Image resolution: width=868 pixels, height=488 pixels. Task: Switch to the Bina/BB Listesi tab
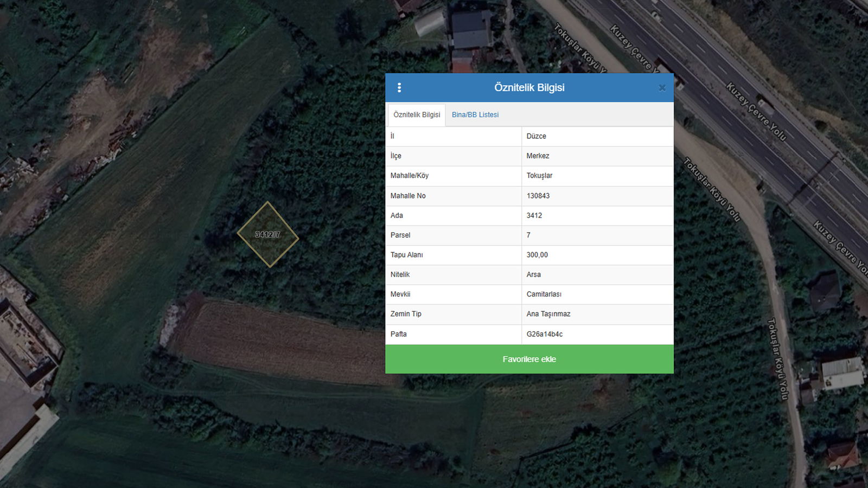[x=475, y=115]
